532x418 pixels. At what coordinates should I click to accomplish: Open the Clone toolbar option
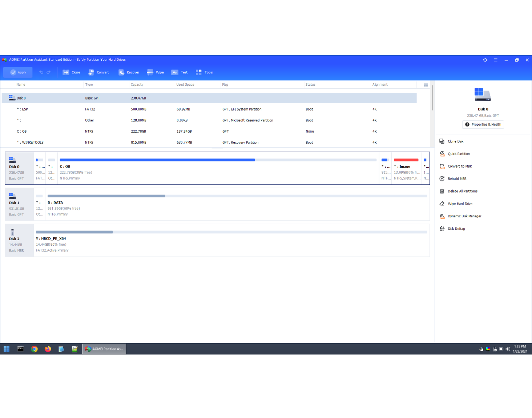click(71, 72)
